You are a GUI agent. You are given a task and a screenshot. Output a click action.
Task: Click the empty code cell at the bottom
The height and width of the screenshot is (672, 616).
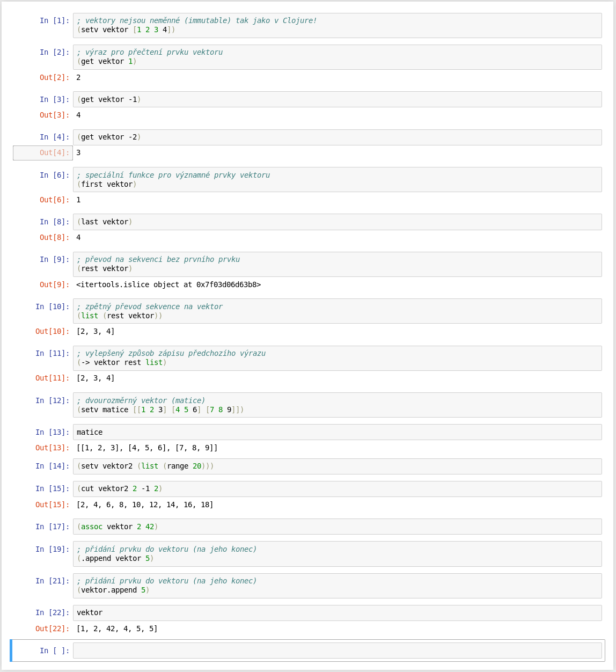pos(337,651)
